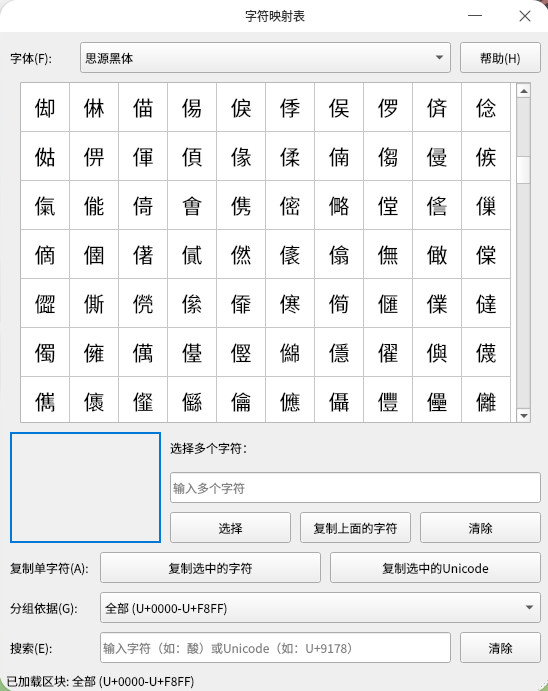Image resolution: width=548 pixels, height=691 pixels.
Task: Click the 帮助(H) help button
Action: pos(500,58)
